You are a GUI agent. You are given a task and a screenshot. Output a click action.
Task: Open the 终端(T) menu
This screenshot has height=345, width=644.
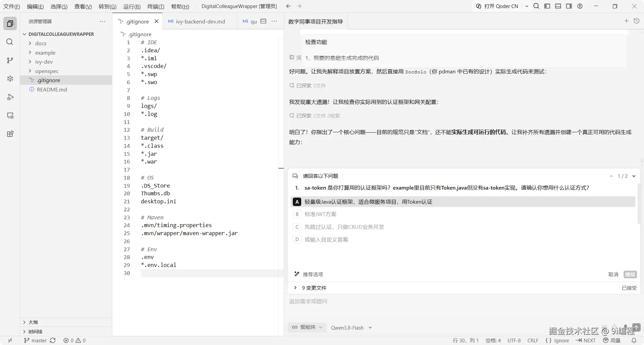(156, 6)
